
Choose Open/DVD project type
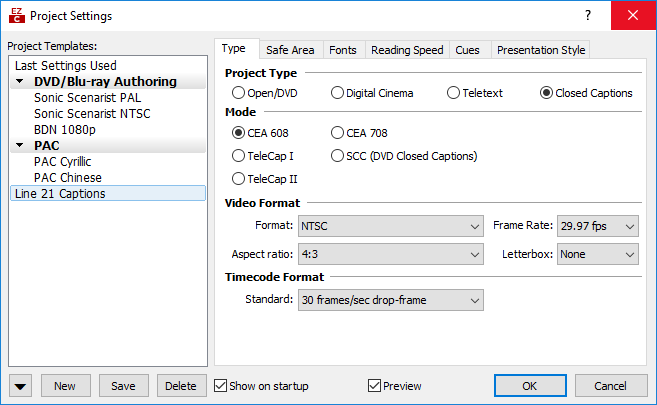(x=264, y=93)
